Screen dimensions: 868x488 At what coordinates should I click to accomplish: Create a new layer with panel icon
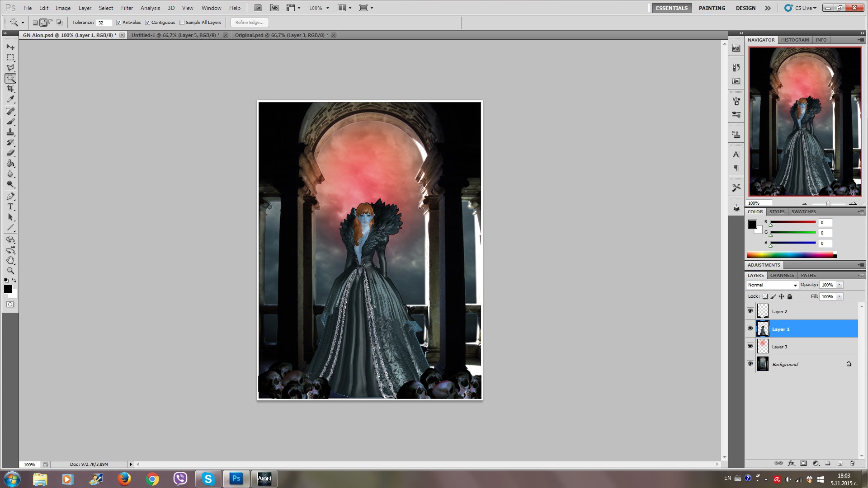point(840,463)
